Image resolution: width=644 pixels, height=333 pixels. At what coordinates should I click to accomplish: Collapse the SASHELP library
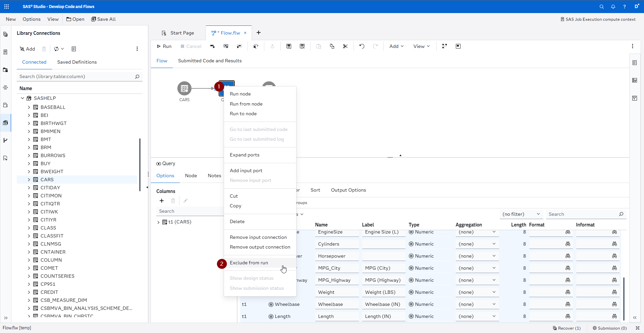(22, 98)
